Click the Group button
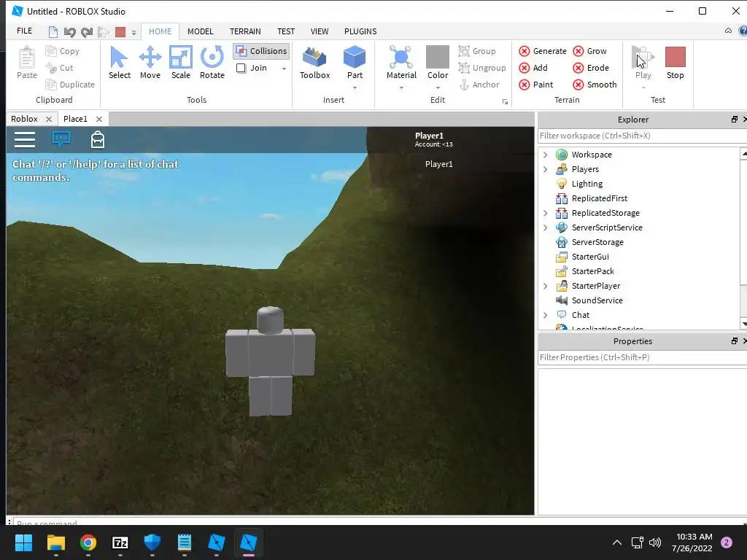The width and height of the screenshot is (747, 560). (x=477, y=51)
